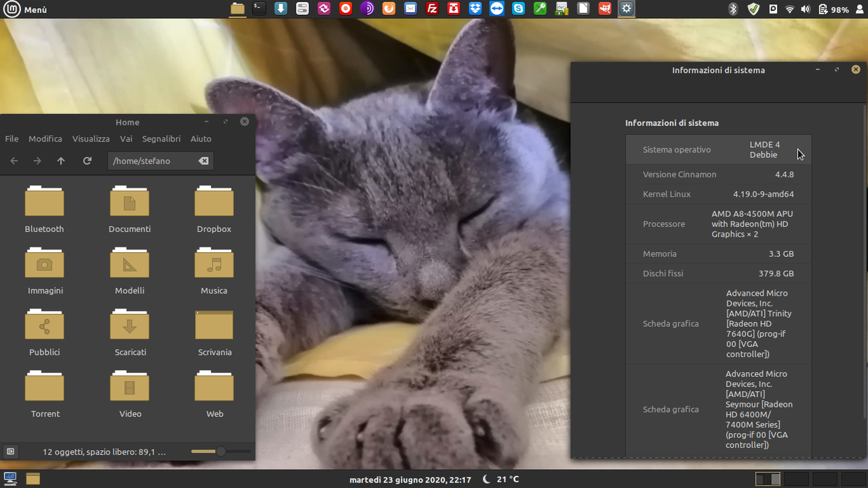Click the green shield update manager icon
868x488 pixels.
[x=753, y=9]
